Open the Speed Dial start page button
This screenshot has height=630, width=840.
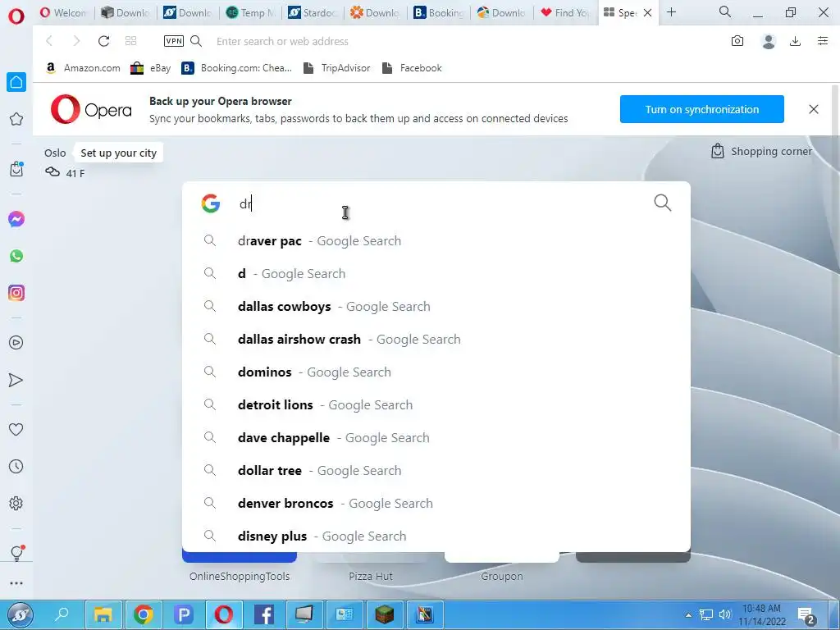pyautogui.click(x=130, y=41)
